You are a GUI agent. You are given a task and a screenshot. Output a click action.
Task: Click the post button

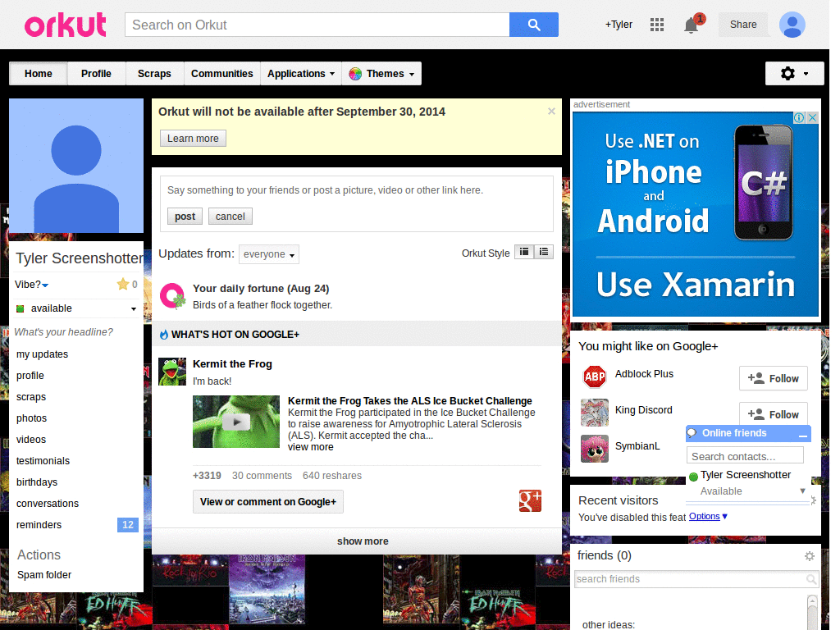click(185, 217)
